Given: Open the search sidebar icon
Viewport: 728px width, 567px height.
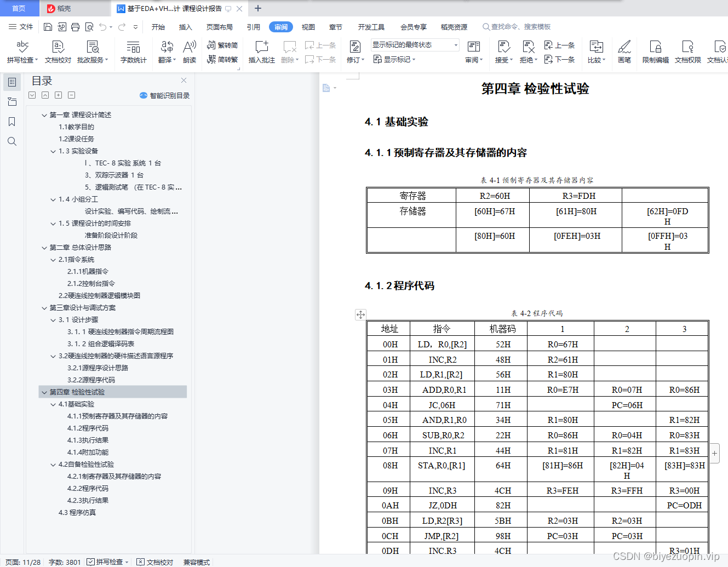Looking at the screenshot, I should [x=12, y=141].
